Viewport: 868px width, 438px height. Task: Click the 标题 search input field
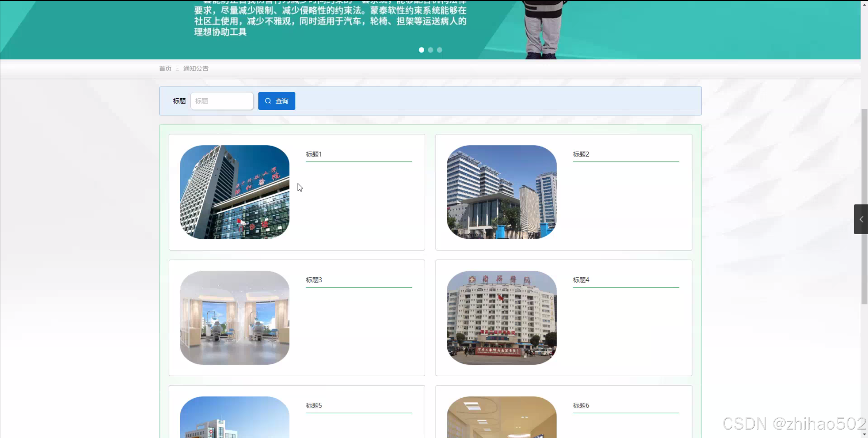pos(222,101)
